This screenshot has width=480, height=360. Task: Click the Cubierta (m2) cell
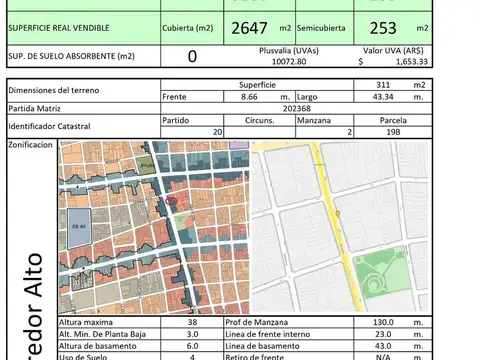[192, 28]
